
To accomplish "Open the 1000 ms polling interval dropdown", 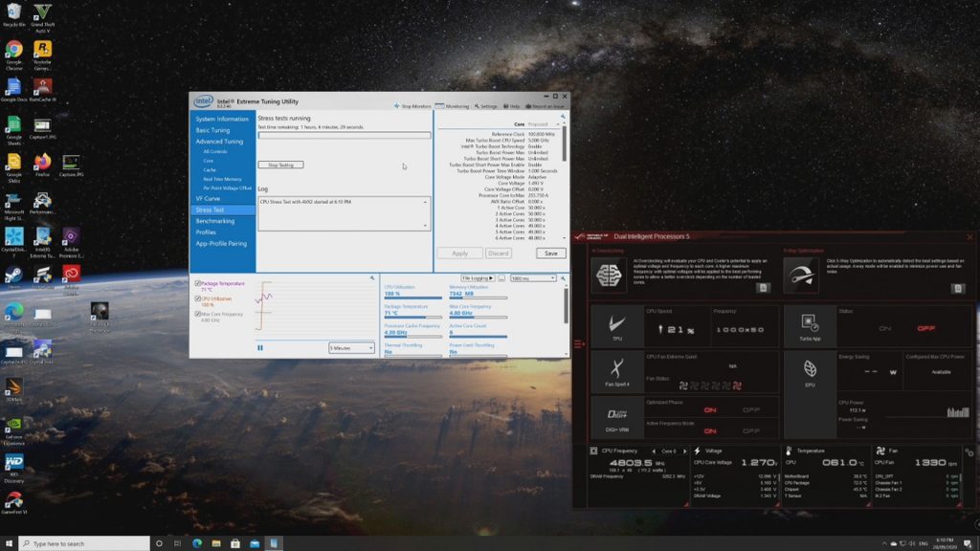I will 532,278.
